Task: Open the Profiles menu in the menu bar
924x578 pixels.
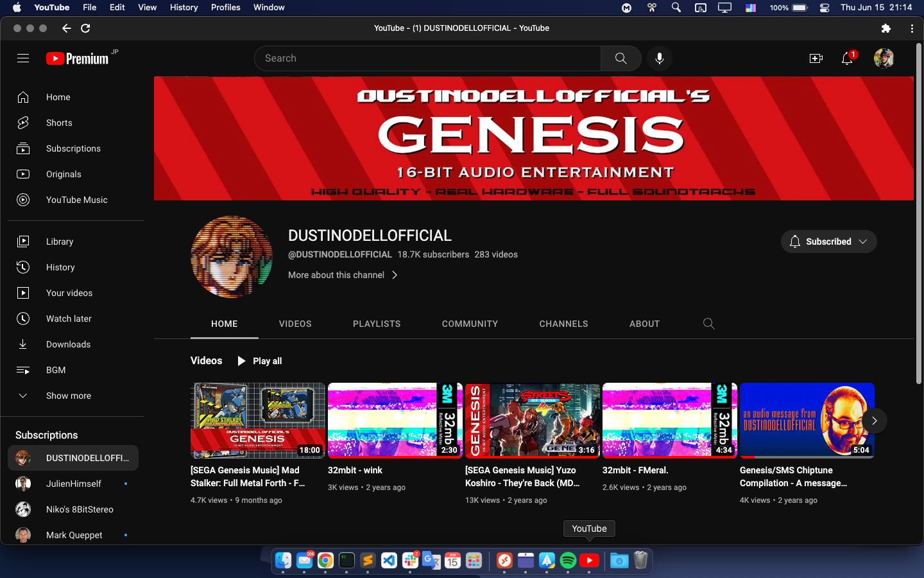Action: [225, 8]
